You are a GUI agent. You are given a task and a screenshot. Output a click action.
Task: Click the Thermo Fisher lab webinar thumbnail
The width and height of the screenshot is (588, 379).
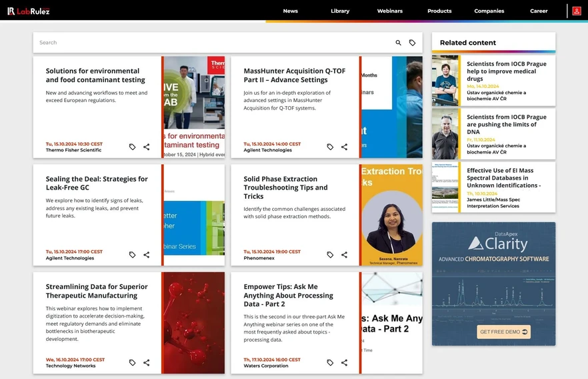click(x=194, y=107)
